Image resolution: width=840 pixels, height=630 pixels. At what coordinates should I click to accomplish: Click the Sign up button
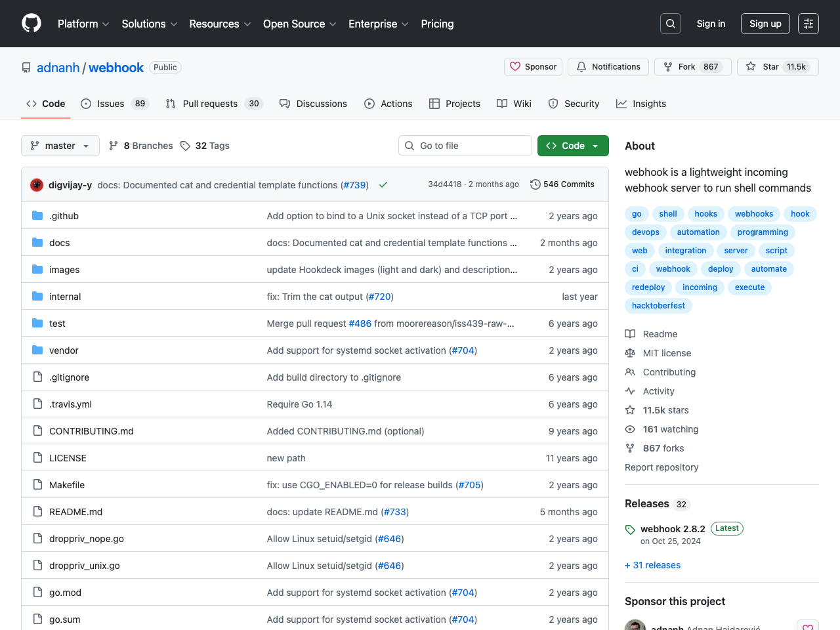coord(765,24)
